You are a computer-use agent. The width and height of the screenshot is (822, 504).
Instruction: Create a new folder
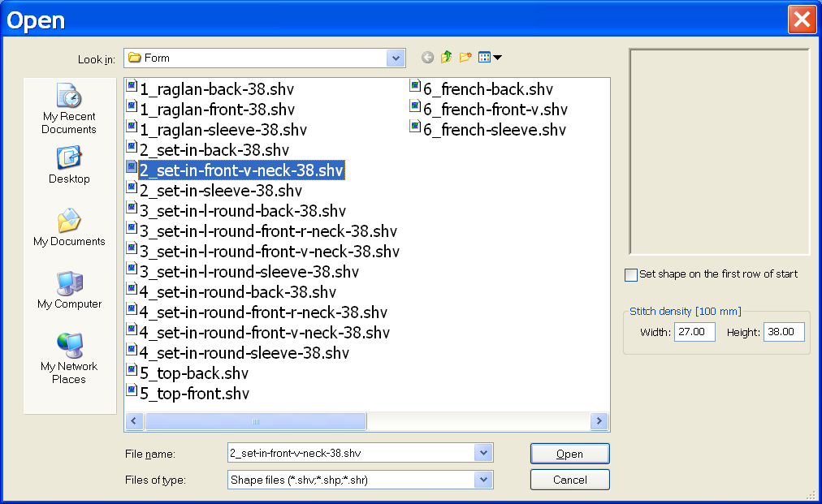(x=465, y=58)
